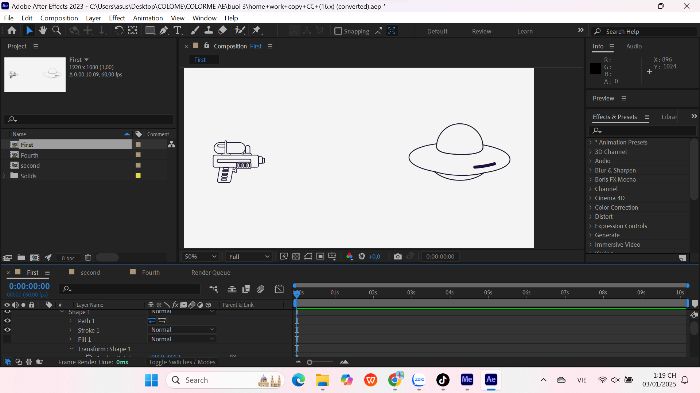Toggle mask and shape path visibility
The width and height of the screenshot is (700, 393).
(308, 256)
